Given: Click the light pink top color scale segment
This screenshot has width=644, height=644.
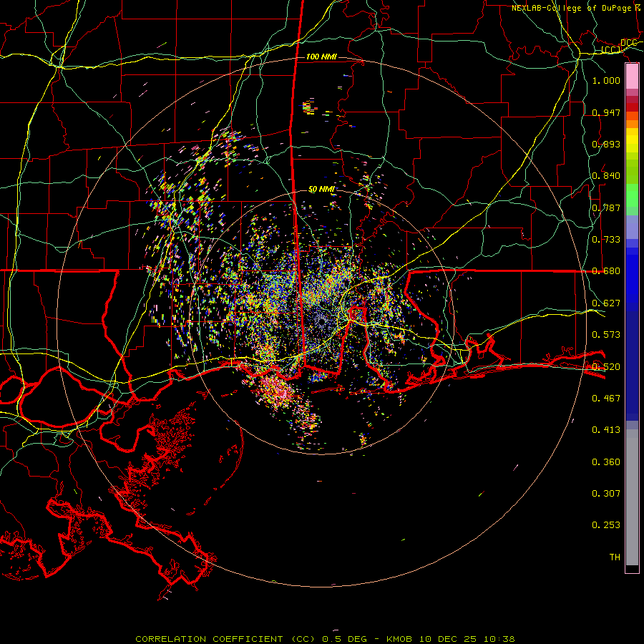Looking at the screenshot, I should click(x=632, y=77).
